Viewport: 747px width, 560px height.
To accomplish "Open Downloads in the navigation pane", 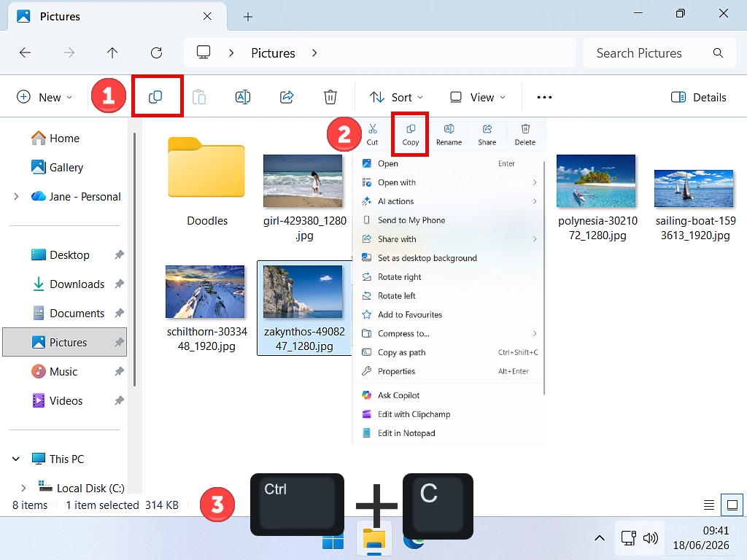I will (65, 284).
